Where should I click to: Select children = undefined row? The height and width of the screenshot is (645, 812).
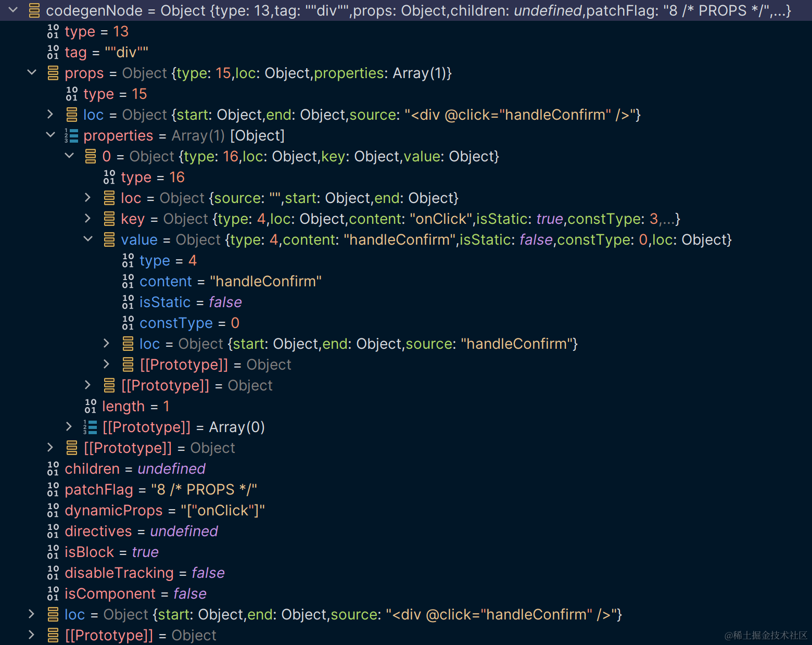click(406, 469)
